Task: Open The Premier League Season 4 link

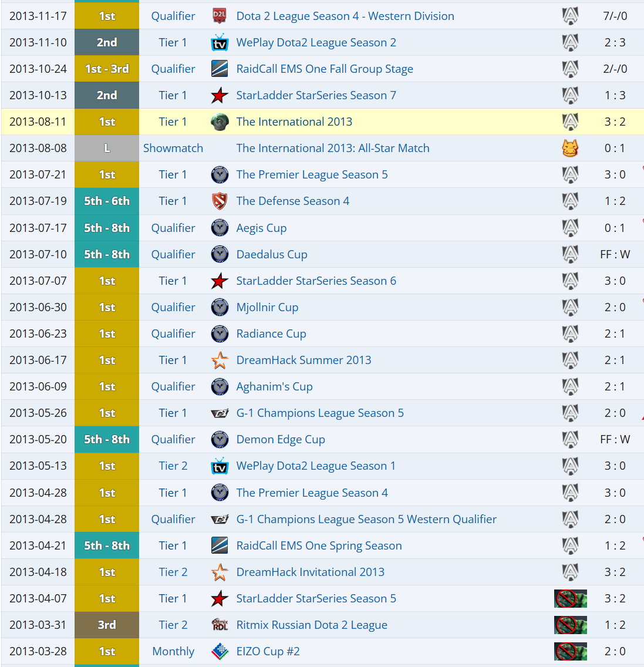Action: [312, 493]
